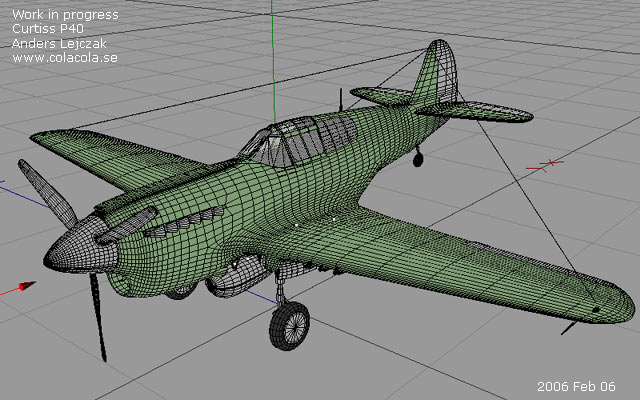Screen dimensions: 640x400
Task: Click the '2006 Feb 06' date text
Action: pos(576,386)
